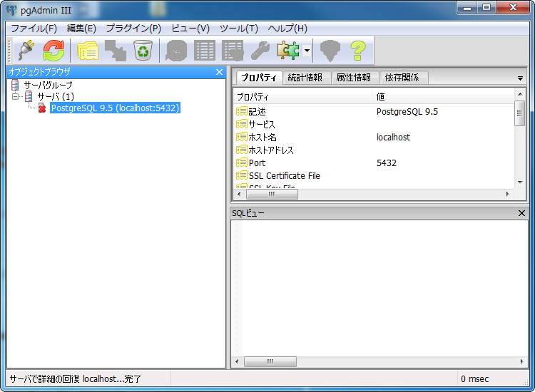Open the tab list dropdown arrow
This screenshot has width=535, height=392.
click(x=520, y=78)
